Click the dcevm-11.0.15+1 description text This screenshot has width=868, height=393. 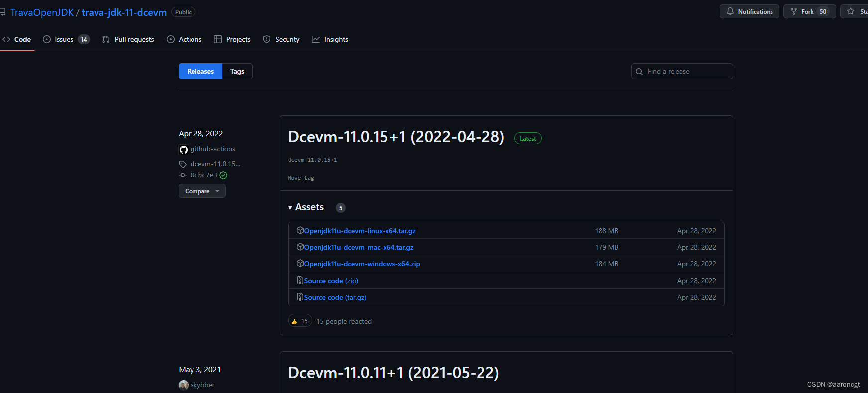(312, 160)
